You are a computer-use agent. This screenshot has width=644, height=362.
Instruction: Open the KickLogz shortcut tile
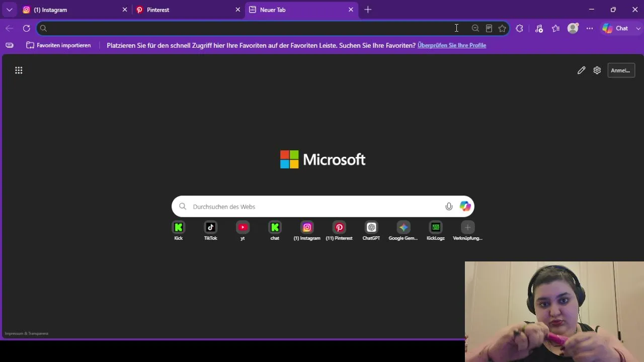[436, 231]
